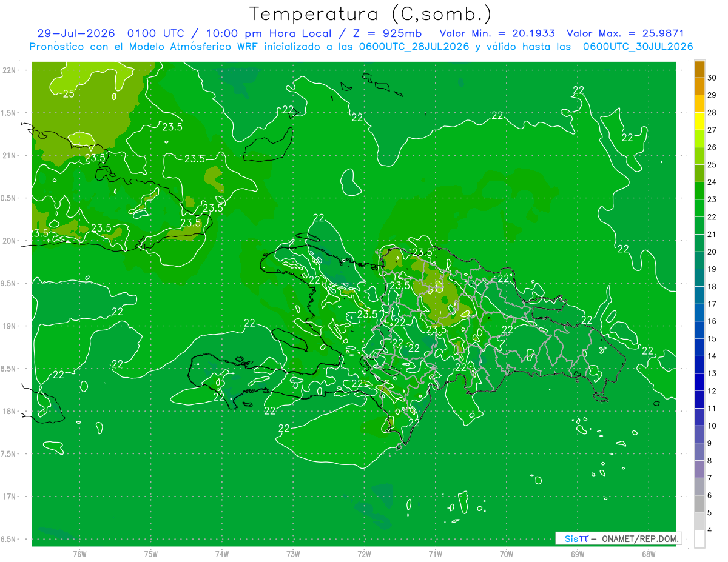Click the '0600UTC_30JUL2026' valid-until time
The image size is (728, 562).
(638, 47)
